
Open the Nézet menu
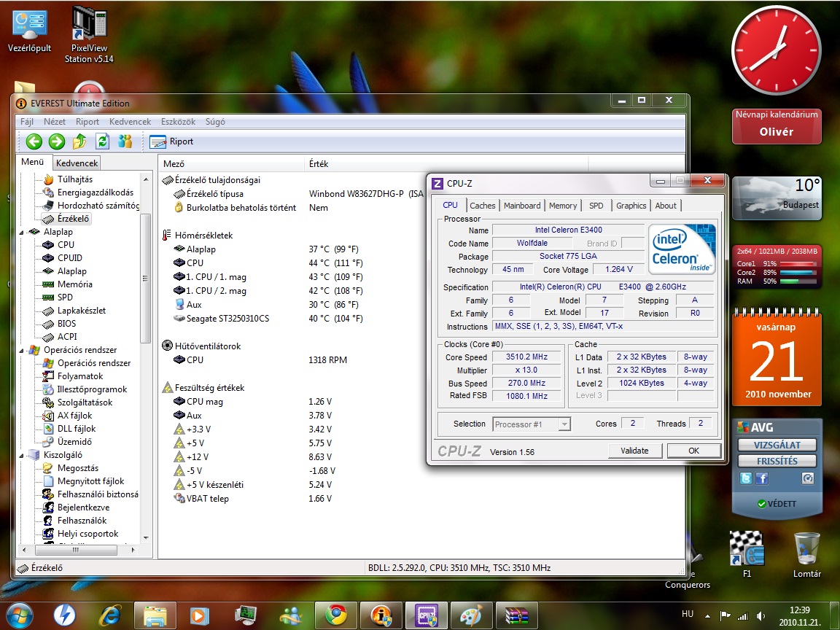tap(55, 122)
